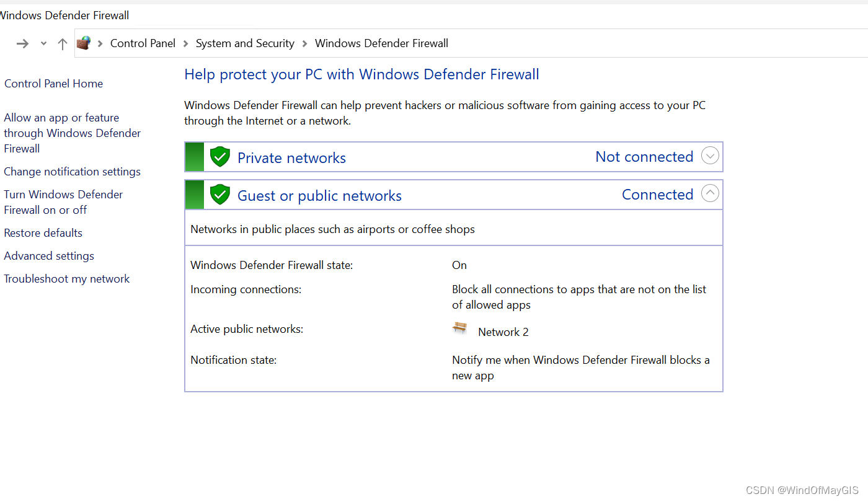868x502 pixels.
Task: Expand chevron before Control Panel breadcrumb
Action: click(100, 43)
